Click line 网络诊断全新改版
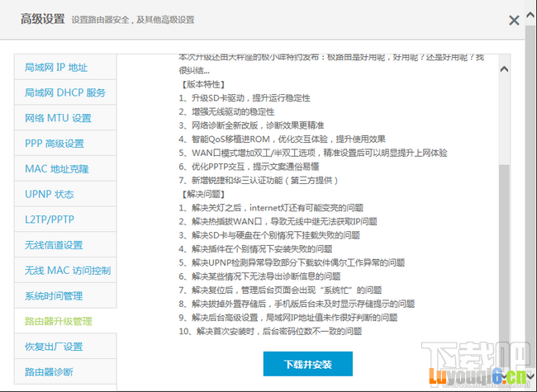Image resolution: width=537 pixels, height=392 pixels. (251, 125)
